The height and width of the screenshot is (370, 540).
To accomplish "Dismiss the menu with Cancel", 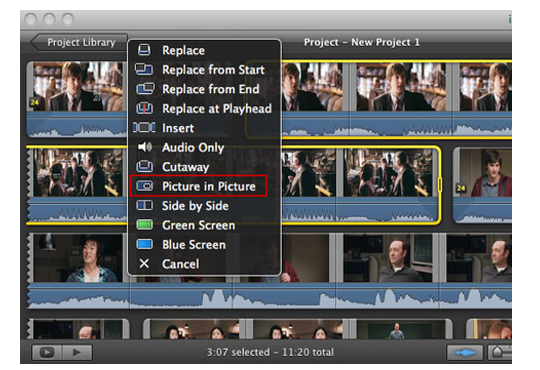I will 205,264.
